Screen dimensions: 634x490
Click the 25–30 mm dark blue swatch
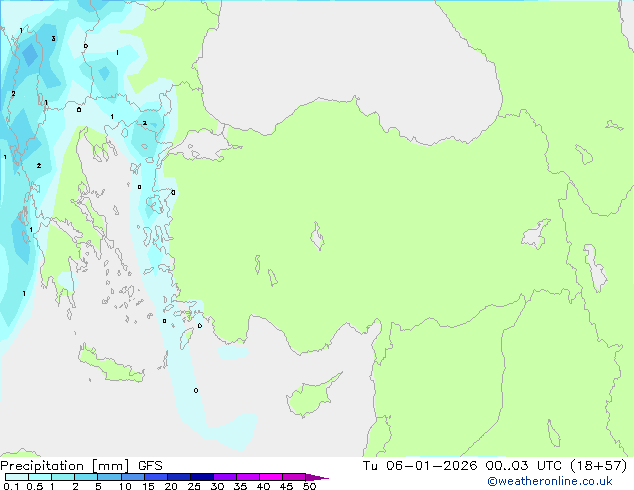(201, 477)
